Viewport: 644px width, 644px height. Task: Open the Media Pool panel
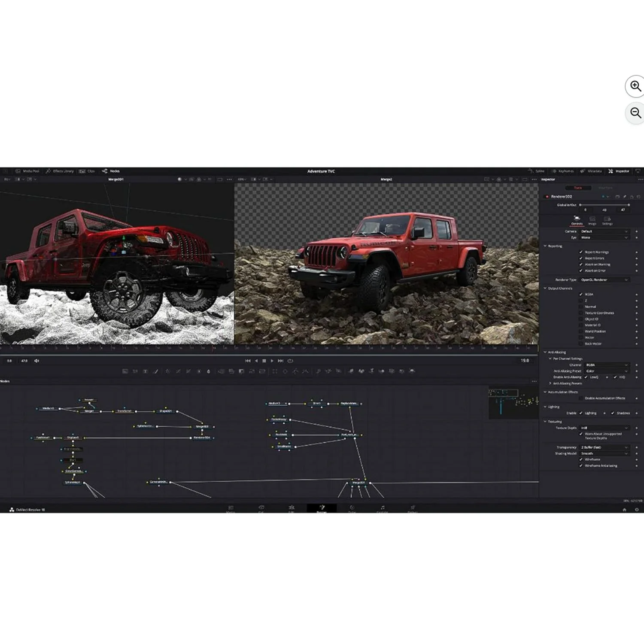pyautogui.click(x=27, y=171)
